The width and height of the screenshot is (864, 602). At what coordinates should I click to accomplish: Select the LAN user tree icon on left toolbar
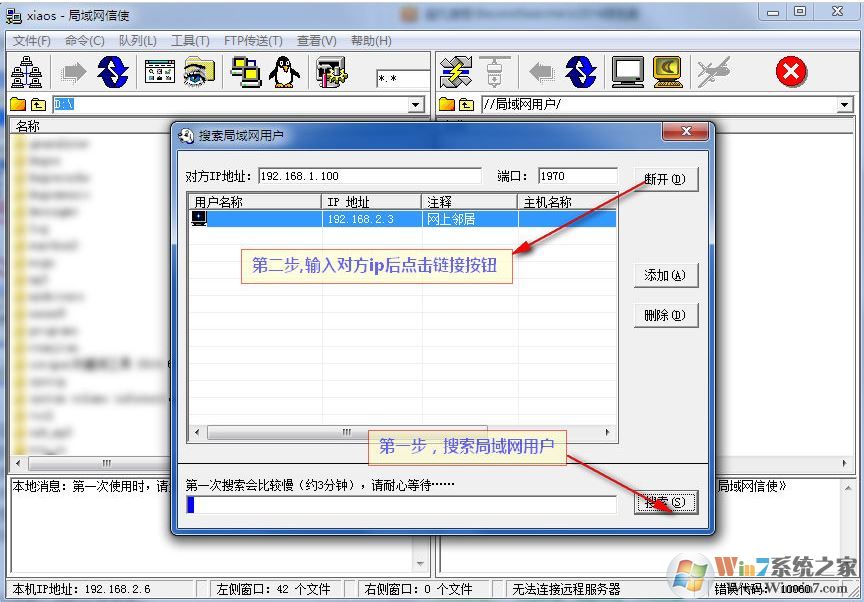27,72
